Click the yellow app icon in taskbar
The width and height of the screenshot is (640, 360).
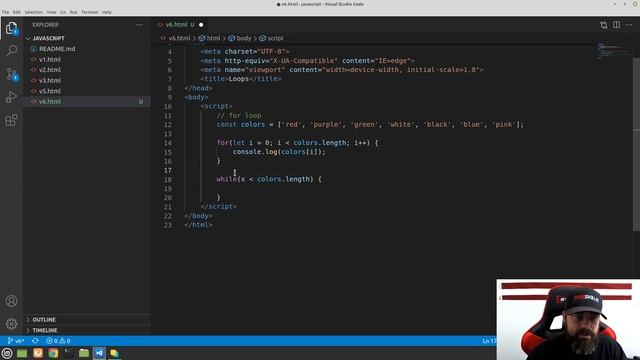pos(114,353)
